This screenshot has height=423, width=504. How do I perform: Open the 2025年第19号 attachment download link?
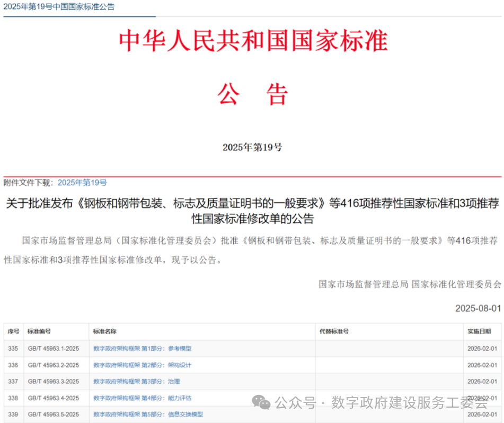tap(82, 183)
